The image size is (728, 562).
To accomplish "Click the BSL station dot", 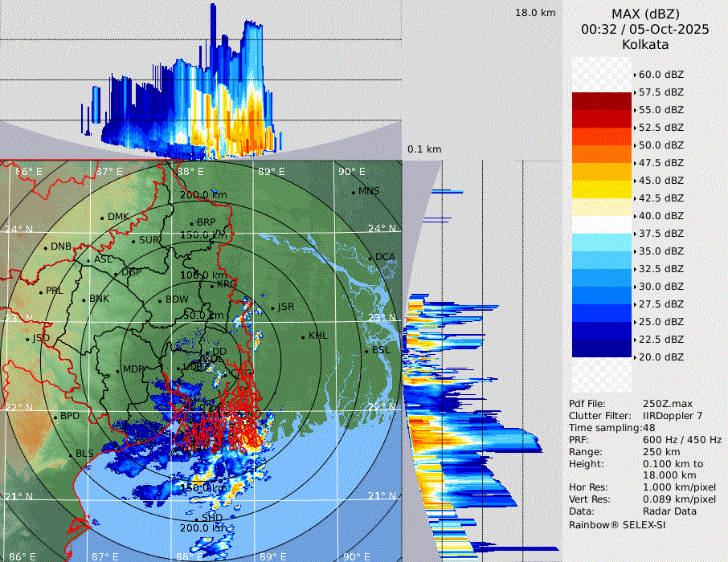I will [366, 352].
